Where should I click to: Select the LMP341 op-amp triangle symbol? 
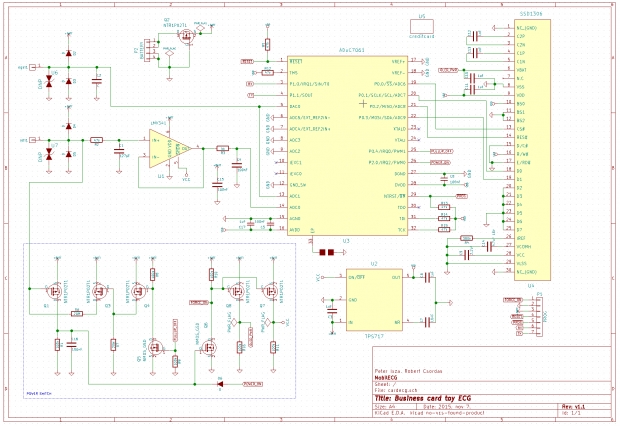(170, 149)
